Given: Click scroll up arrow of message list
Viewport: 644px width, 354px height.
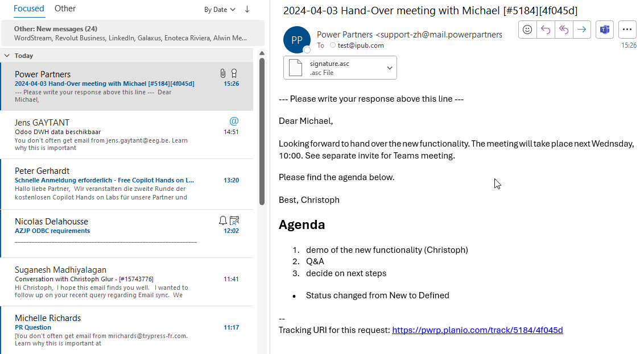Looking at the screenshot, I should [262, 53].
